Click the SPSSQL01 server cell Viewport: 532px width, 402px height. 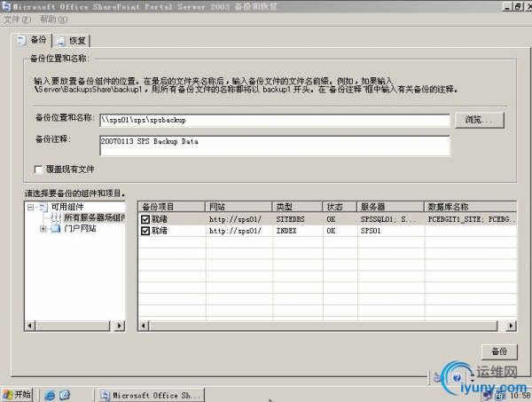[388, 219]
